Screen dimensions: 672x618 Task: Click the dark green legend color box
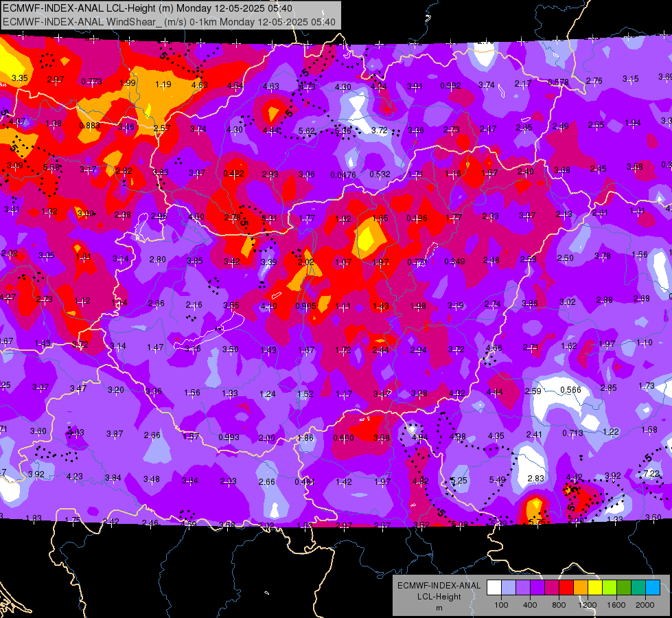(624, 587)
